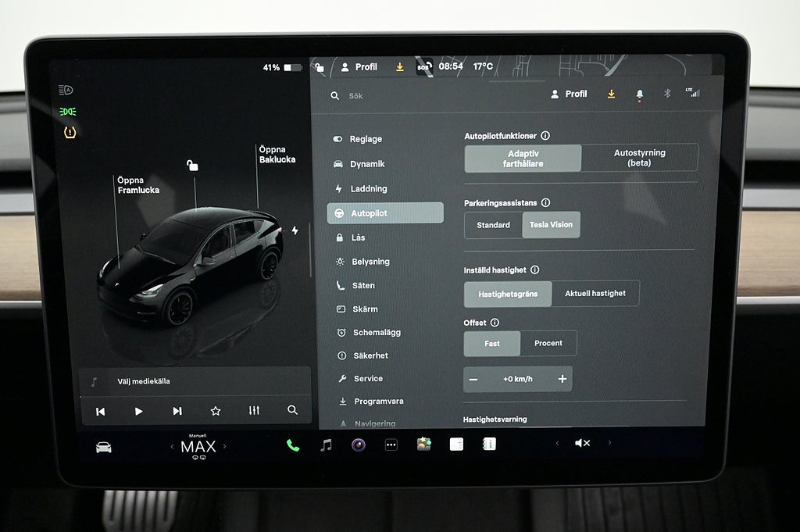The height and width of the screenshot is (532, 800).
Task: Open the audio equalizer icon in media player
Action: pos(254,411)
